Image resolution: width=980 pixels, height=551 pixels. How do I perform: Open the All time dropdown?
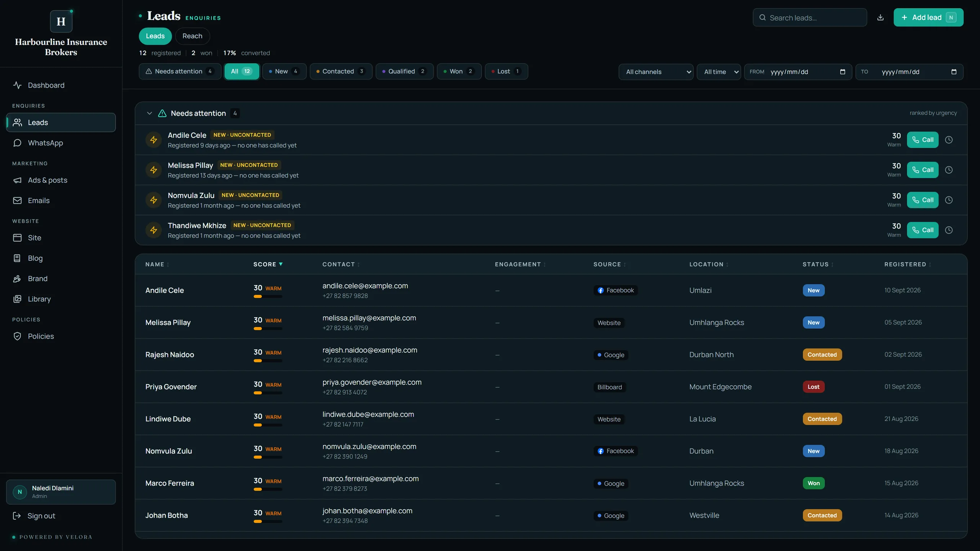(x=719, y=72)
